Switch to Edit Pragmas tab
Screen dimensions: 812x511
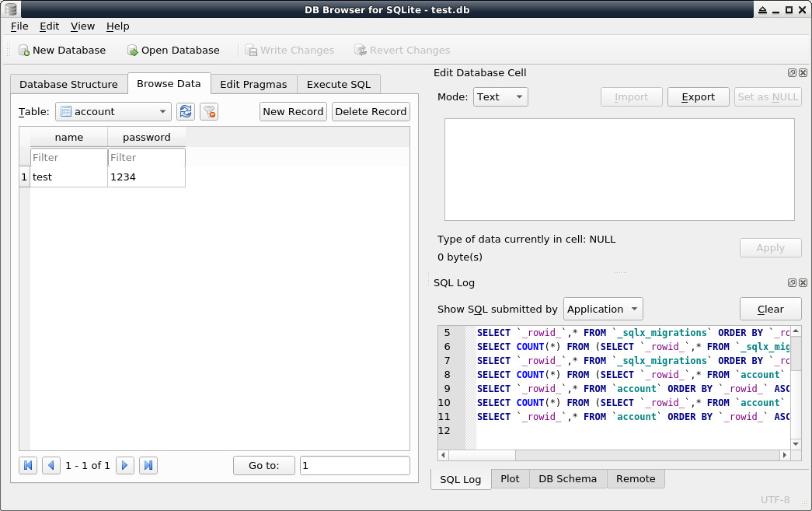point(254,85)
